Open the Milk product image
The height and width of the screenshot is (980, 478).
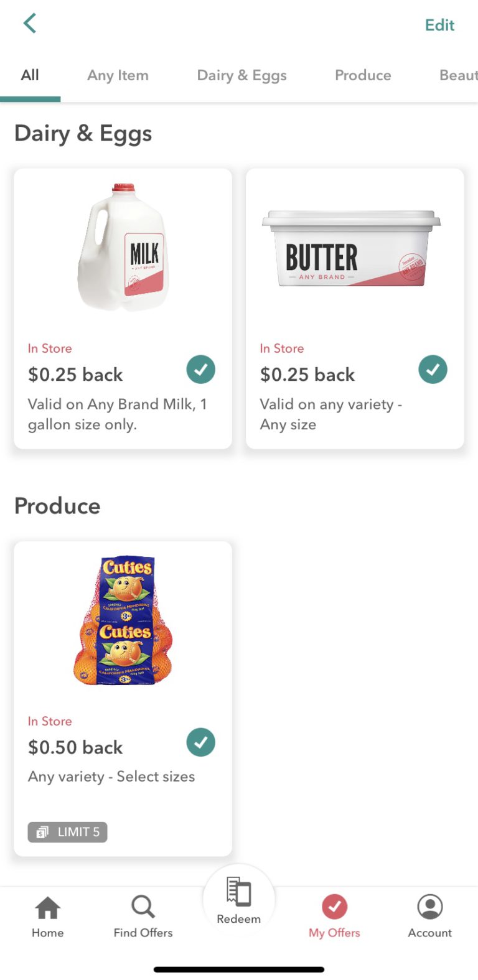(x=123, y=247)
